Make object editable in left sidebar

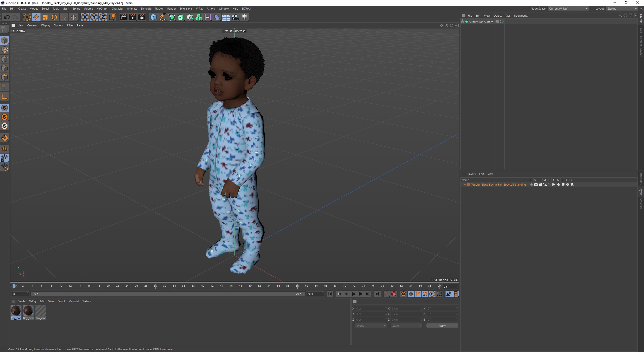[5, 29]
